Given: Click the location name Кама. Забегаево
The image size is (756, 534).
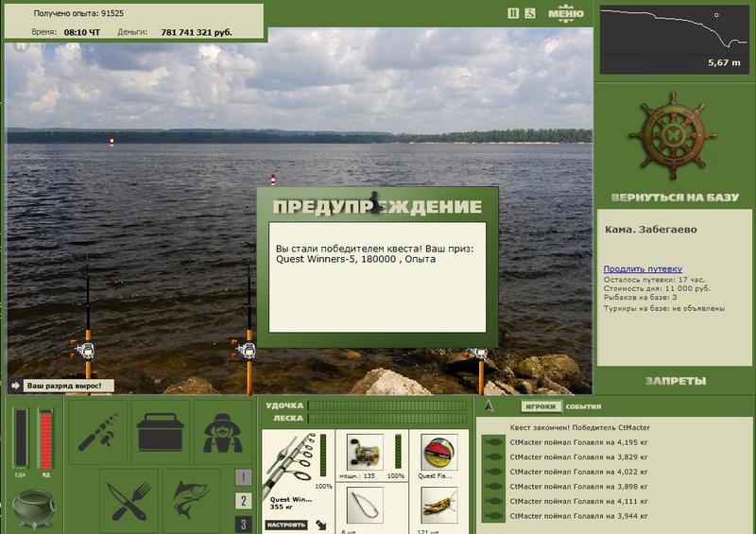Looking at the screenshot, I should [650, 230].
